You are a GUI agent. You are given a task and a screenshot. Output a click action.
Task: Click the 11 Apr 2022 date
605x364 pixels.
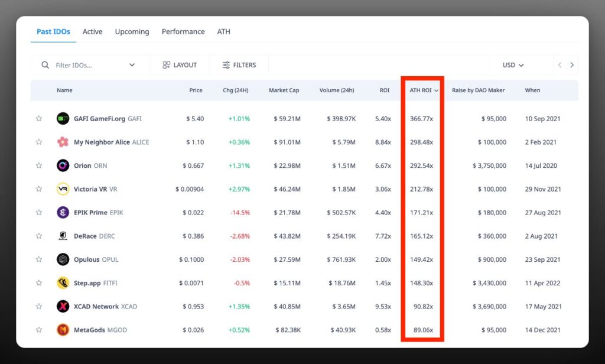[542, 283]
